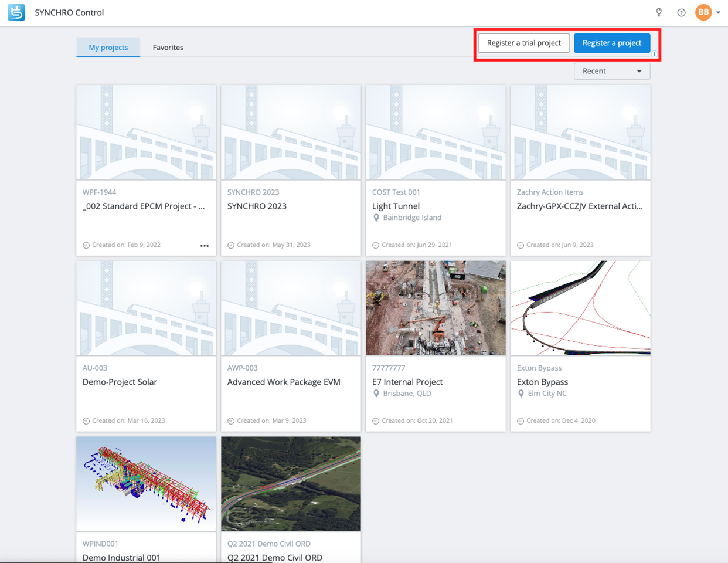Screen dimensions: 728x563
Task: Click the blue Register a project button
Action: point(612,43)
